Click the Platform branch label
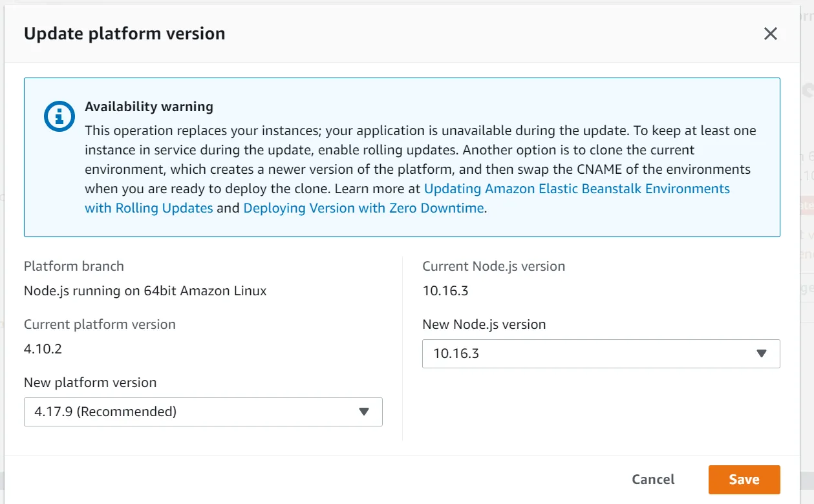This screenshot has height=504, width=814. pos(74,266)
